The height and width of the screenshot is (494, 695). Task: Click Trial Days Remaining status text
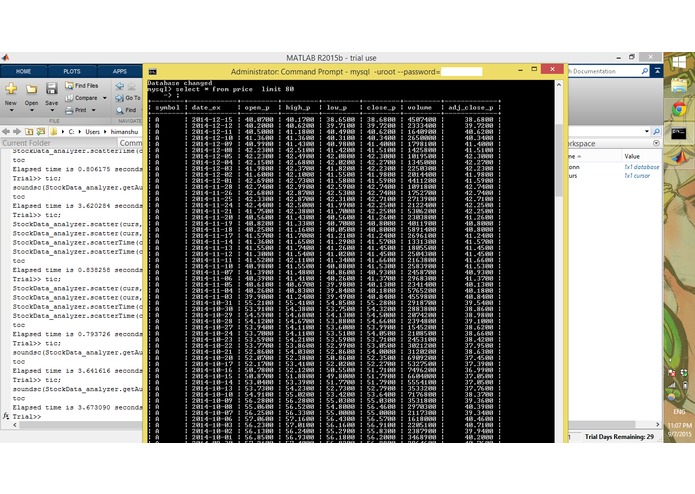point(619,437)
